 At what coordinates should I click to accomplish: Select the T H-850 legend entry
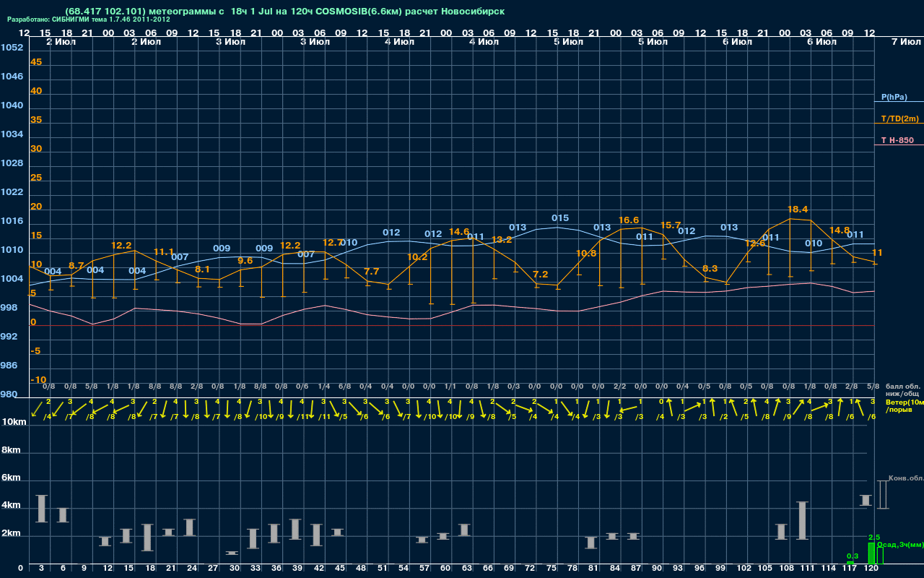pos(896,140)
